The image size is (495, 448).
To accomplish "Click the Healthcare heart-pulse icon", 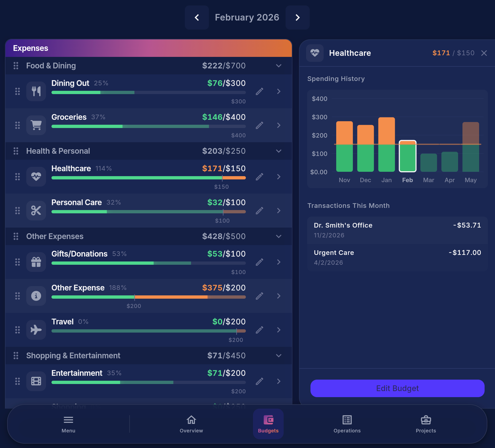I will 36,176.
